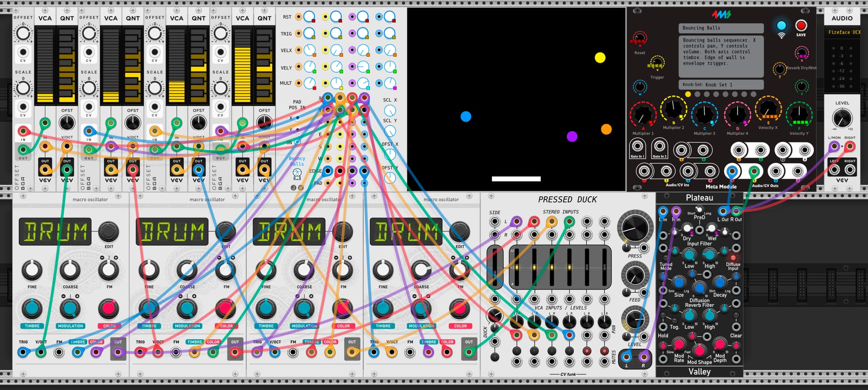868x390 pixels.
Task: Click yellow knob B Multiplier 2
Action: [673, 109]
